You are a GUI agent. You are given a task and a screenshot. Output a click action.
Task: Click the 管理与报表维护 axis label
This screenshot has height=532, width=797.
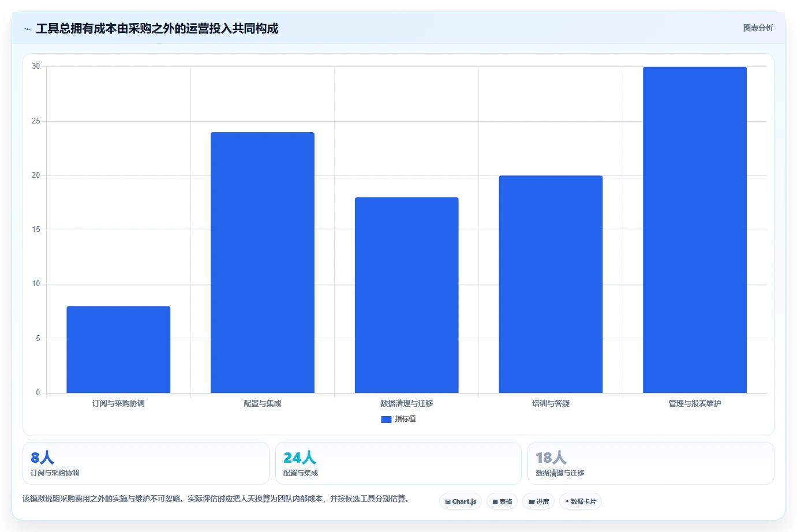pyautogui.click(x=695, y=403)
